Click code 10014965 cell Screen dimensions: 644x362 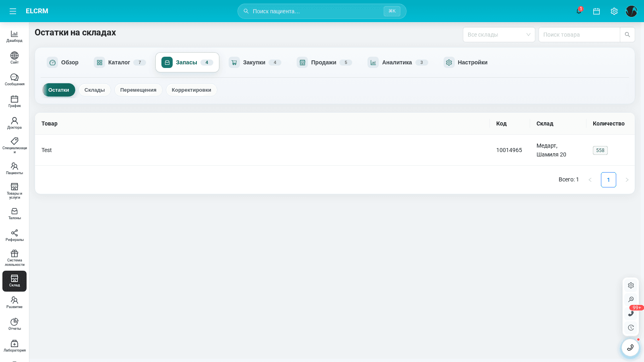(509, 150)
